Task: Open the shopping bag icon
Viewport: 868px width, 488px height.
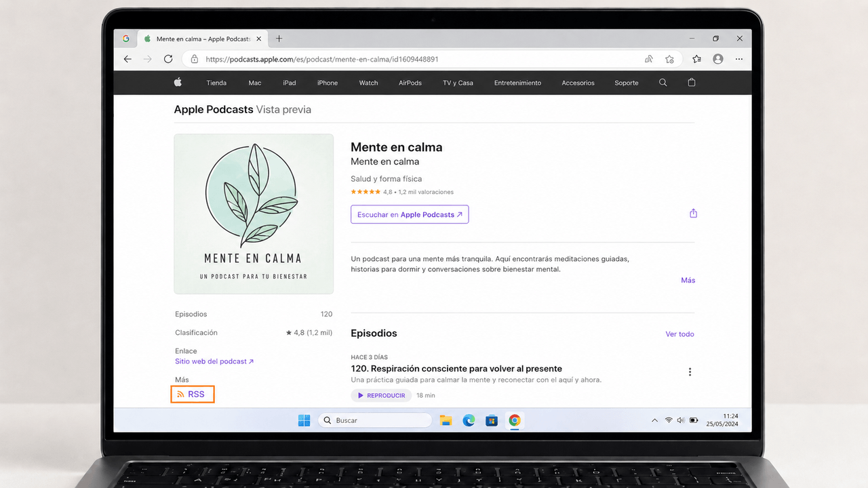Action: click(x=692, y=83)
